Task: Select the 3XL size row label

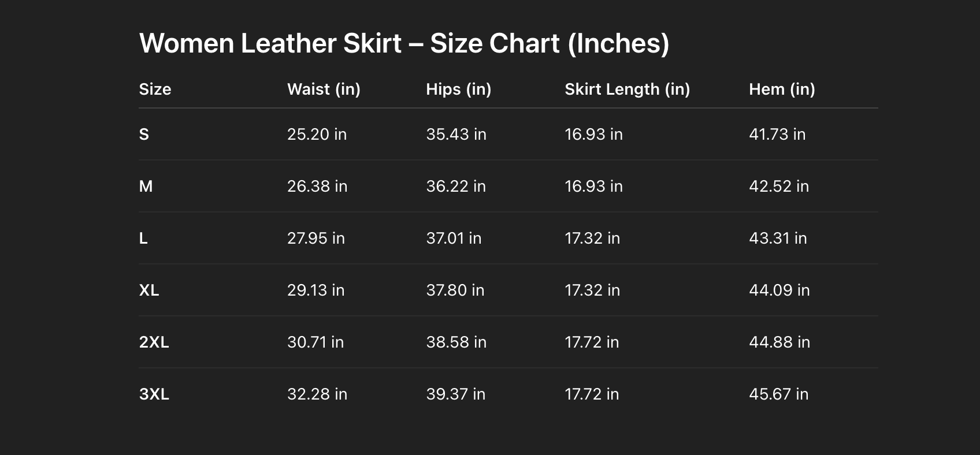Action: (x=154, y=394)
